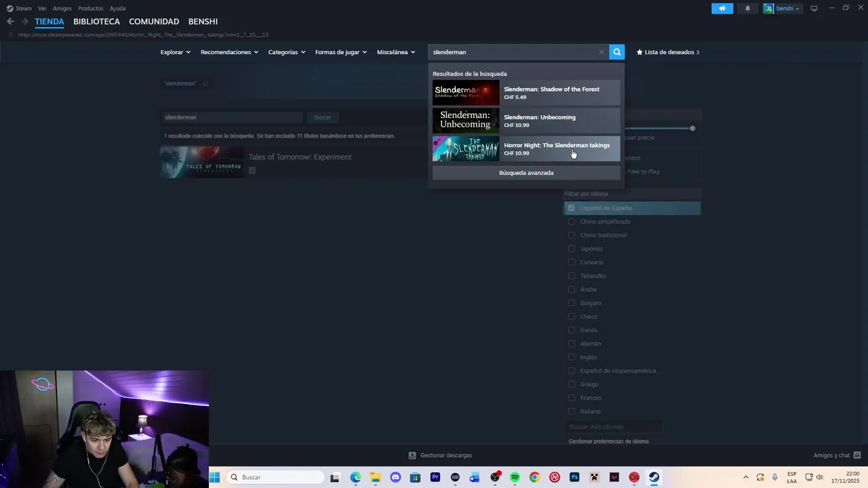Open the Ver menu
Screen dimensions: 868x488
(42, 8)
